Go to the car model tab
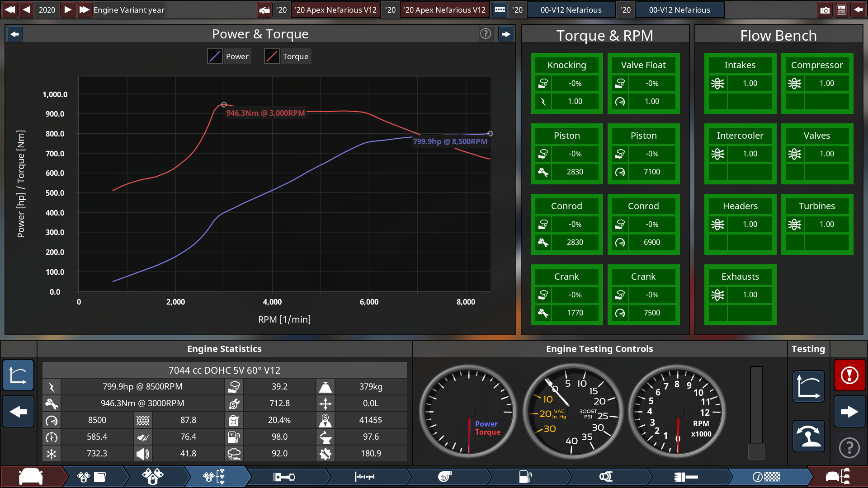The height and width of the screenshot is (488, 868). tap(31, 477)
